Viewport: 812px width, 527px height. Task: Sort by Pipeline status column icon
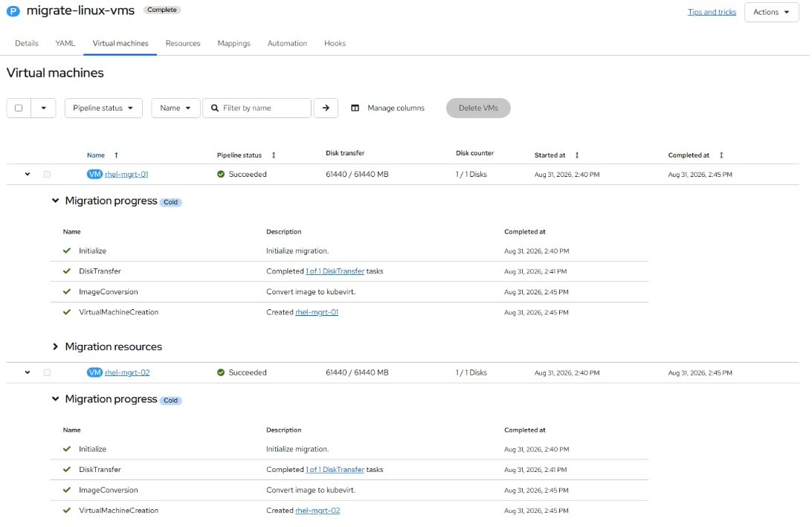click(x=274, y=155)
